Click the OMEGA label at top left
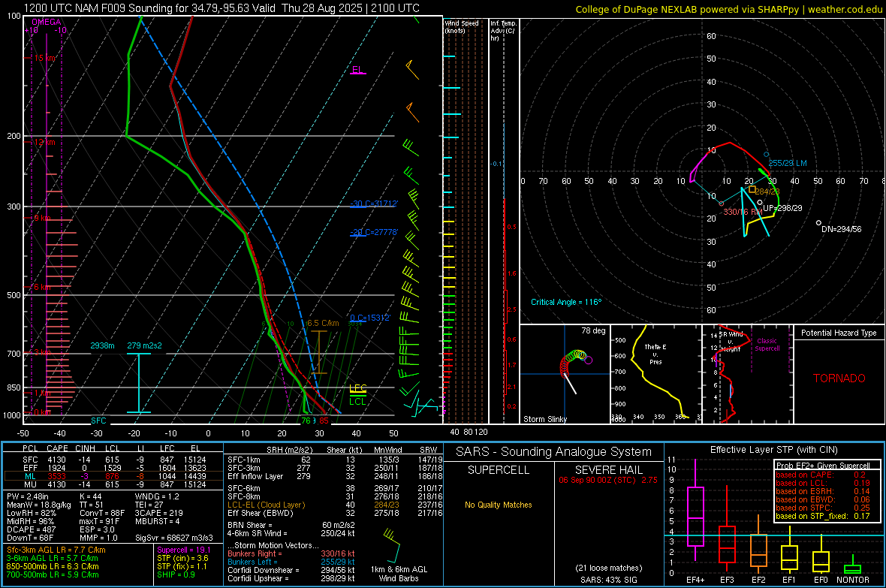 47,22
